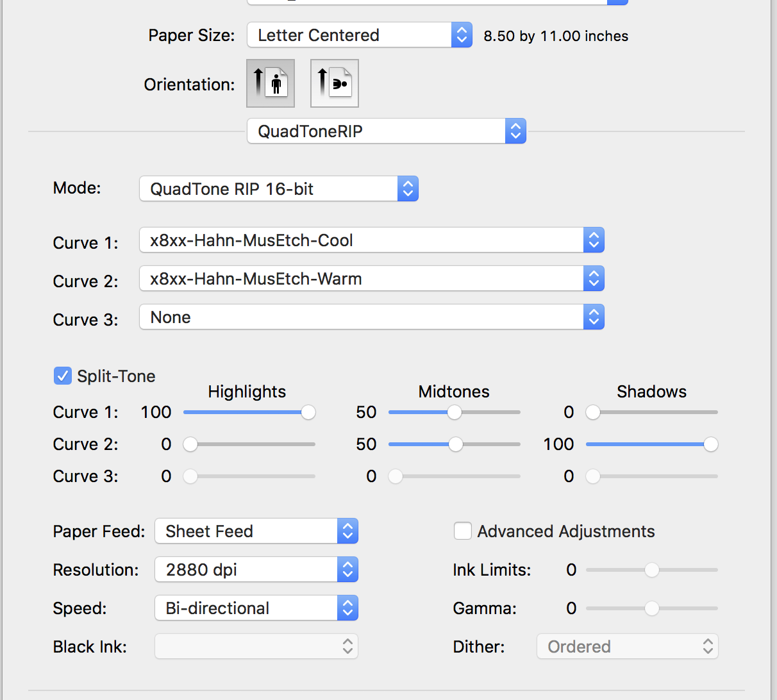Screen dimensions: 777x700
Task: Click Curve 1 Midtones slider
Action: point(455,412)
